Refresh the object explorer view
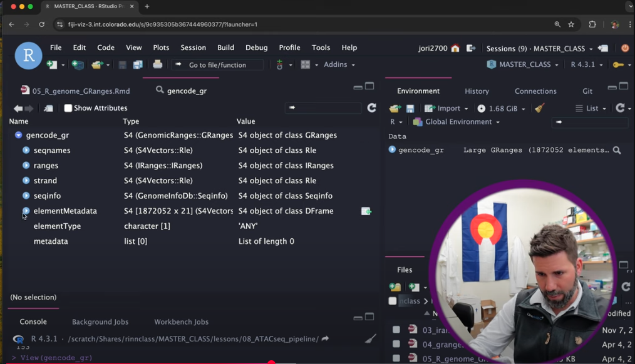Image resolution: width=635 pixels, height=364 pixels. [371, 108]
